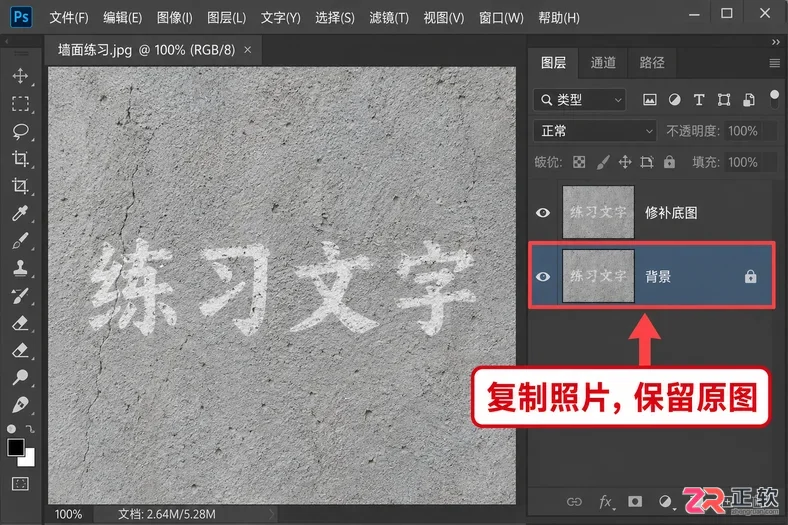The height and width of the screenshot is (525, 788).
Task: Hide the 修补底图 layer
Action: (543, 213)
